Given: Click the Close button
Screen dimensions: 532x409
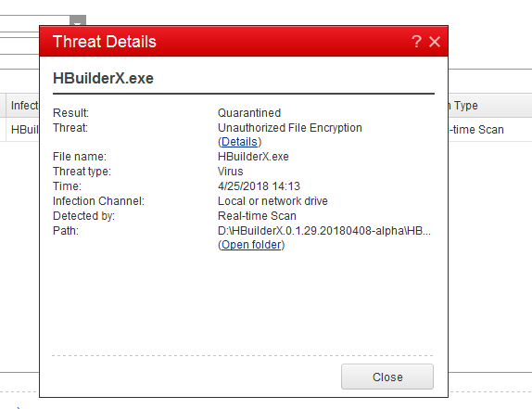Looking at the screenshot, I should (x=387, y=377).
